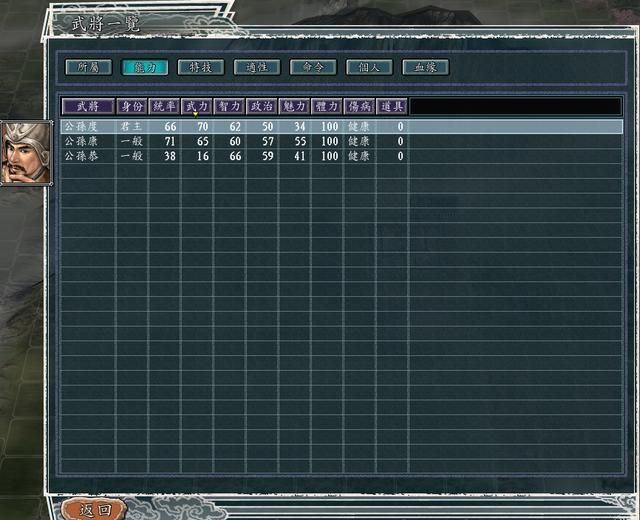Open the 命令 tab
640x520 pixels.
point(313,67)
